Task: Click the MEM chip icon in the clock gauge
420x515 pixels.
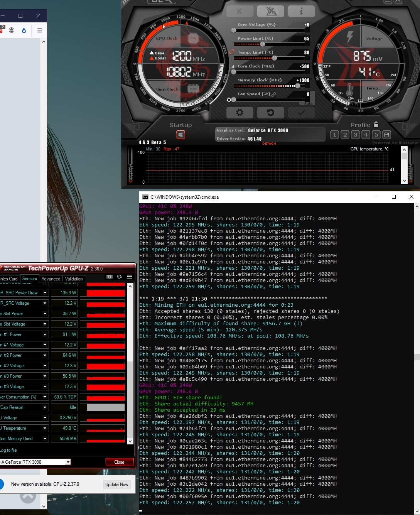Action: coord(193,89)
